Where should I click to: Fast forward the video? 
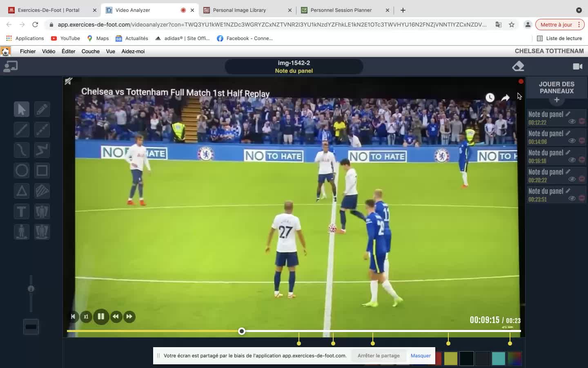pos(129,316)
